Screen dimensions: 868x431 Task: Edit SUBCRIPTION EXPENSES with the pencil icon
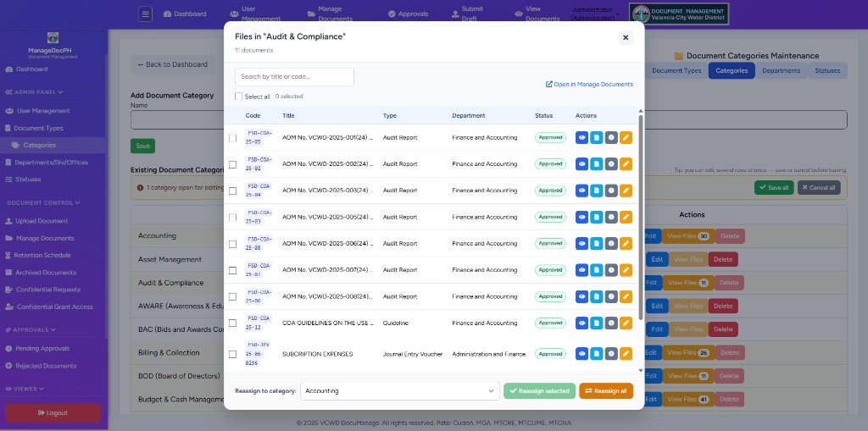coord(626,354)
